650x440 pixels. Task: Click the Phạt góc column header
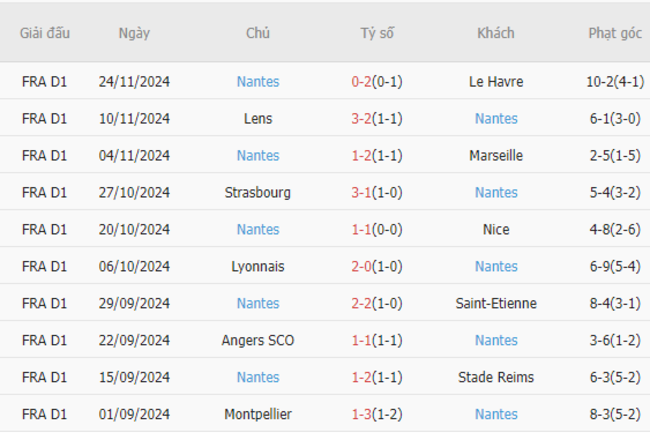point(615,33)
